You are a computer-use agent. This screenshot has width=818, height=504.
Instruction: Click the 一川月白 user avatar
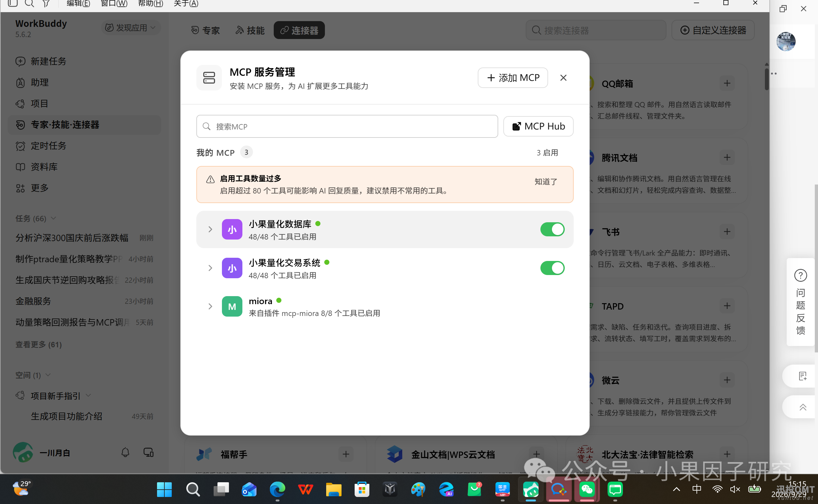tap(23, 453)
